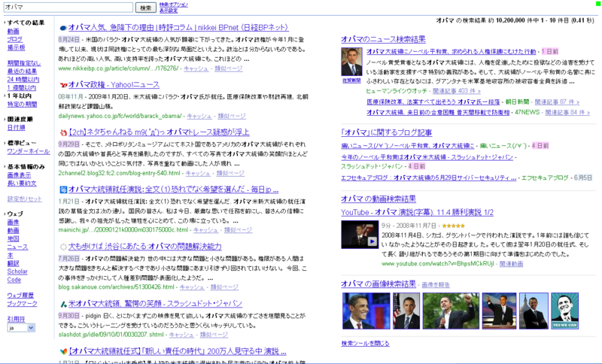Screen dimensions: 602x364
Task: Select 関連度順 sort option
Action: [20, 120]
